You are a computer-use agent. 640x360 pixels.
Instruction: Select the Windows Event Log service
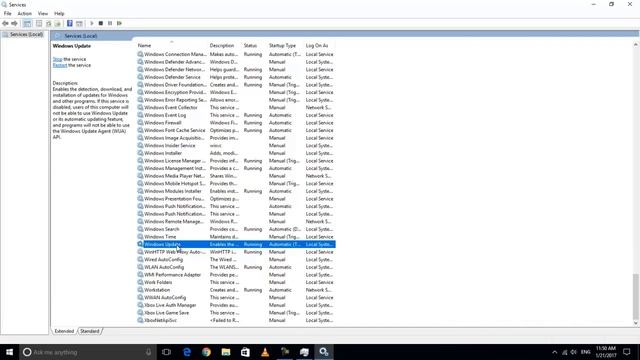[x=236, y=115]
